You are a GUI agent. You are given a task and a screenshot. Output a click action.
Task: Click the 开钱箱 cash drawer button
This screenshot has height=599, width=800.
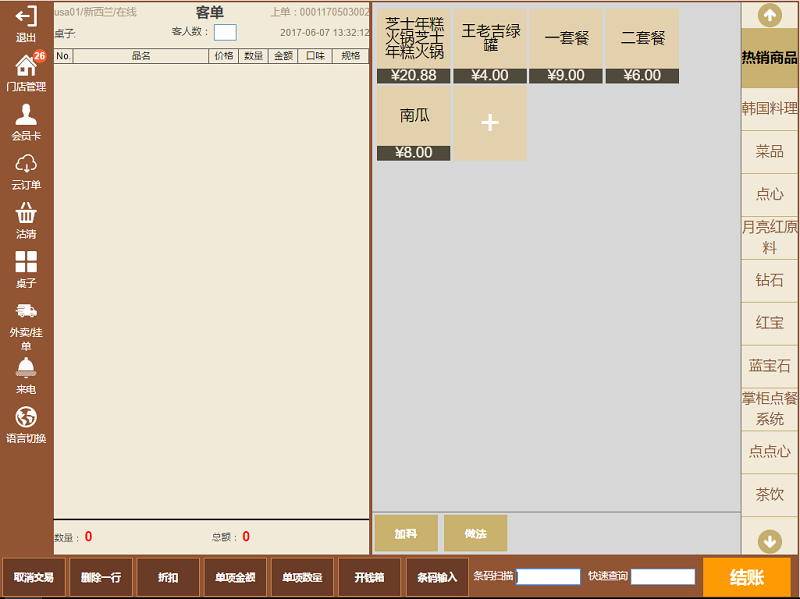[x=369, y=578]
